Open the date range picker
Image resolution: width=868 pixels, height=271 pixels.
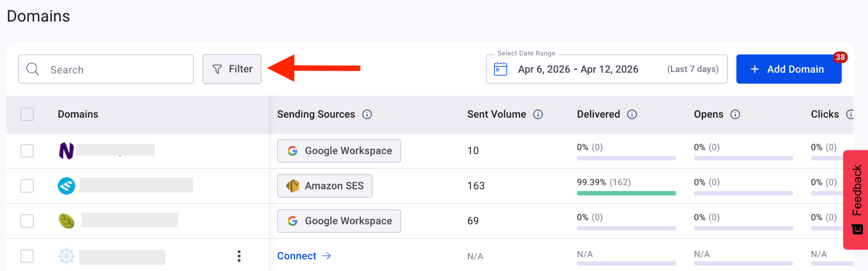click(x=606, y=69)
